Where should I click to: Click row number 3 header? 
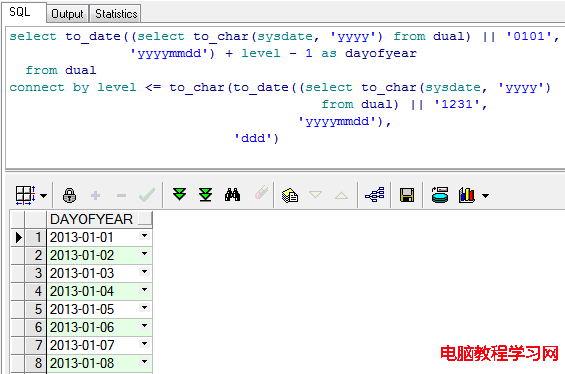35,273
